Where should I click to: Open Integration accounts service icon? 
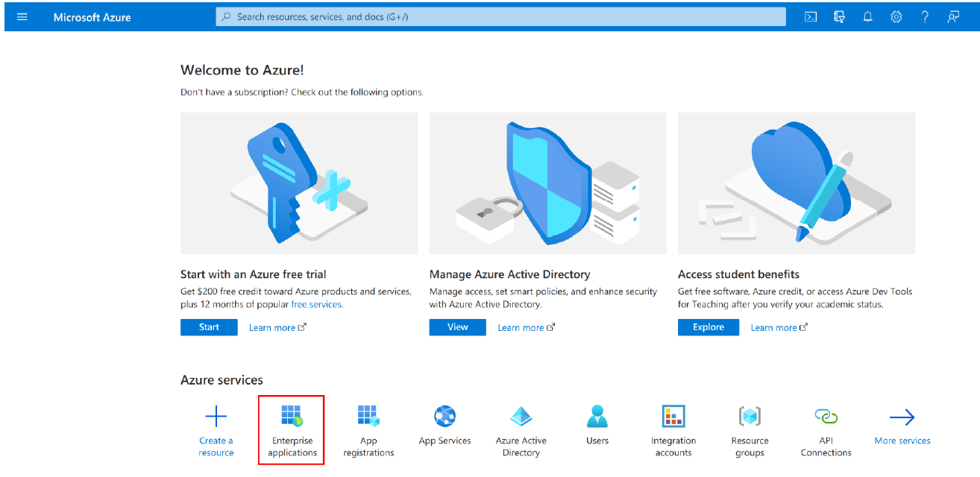(x=673, y=416)
